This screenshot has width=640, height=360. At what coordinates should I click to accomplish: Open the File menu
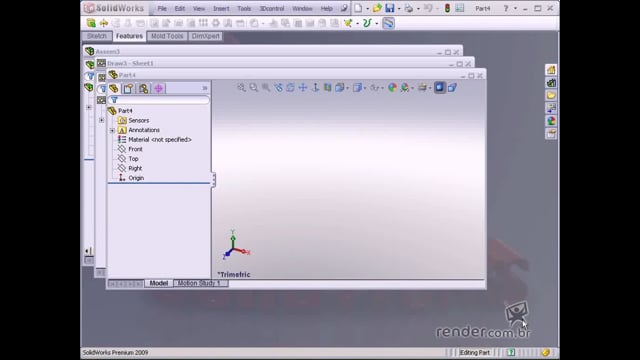click(162, 9)
